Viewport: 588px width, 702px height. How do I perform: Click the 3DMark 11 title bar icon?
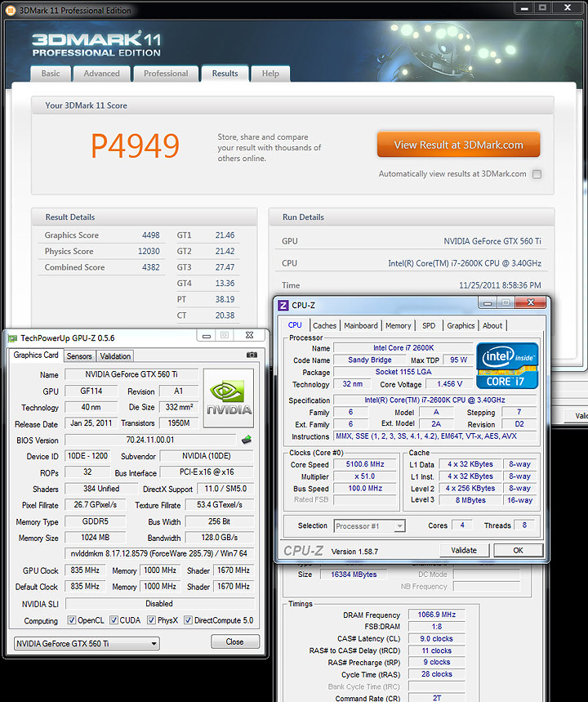pyautogui.click(x=11, y=10)
